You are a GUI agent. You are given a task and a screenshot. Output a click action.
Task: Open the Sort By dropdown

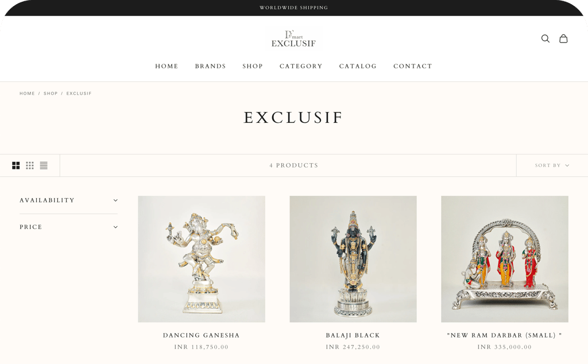coord(552,165)
